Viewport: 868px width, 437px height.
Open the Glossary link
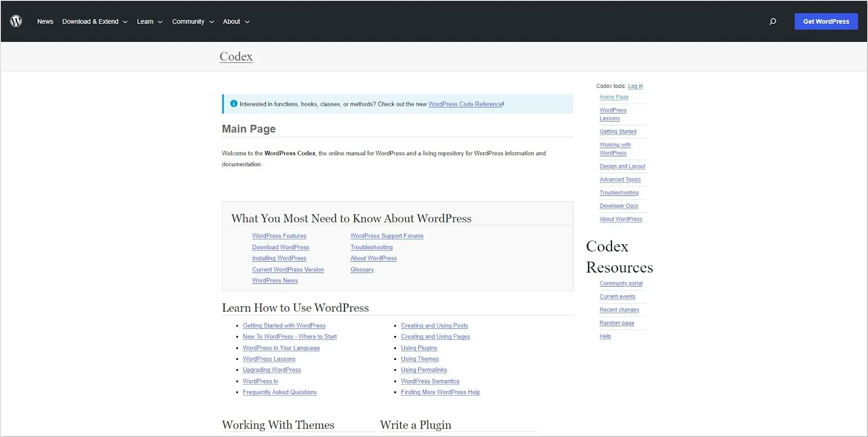[x=362, y=270]
